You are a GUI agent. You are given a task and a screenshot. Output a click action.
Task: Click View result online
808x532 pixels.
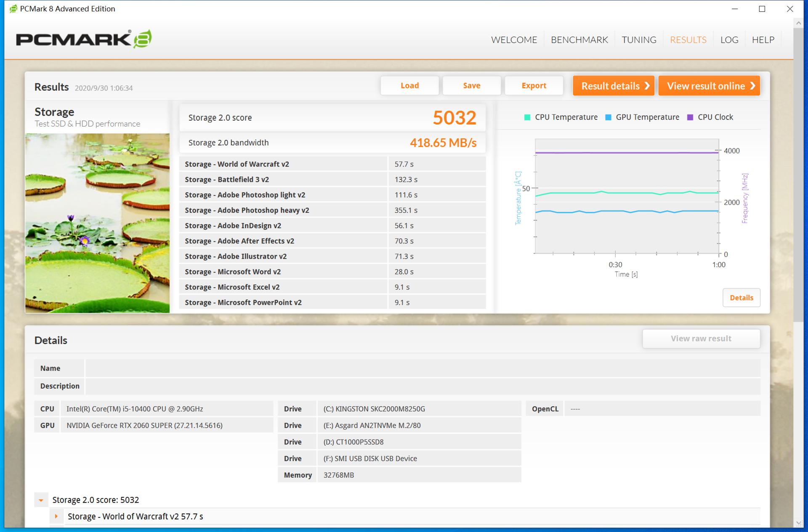(709, 86)
